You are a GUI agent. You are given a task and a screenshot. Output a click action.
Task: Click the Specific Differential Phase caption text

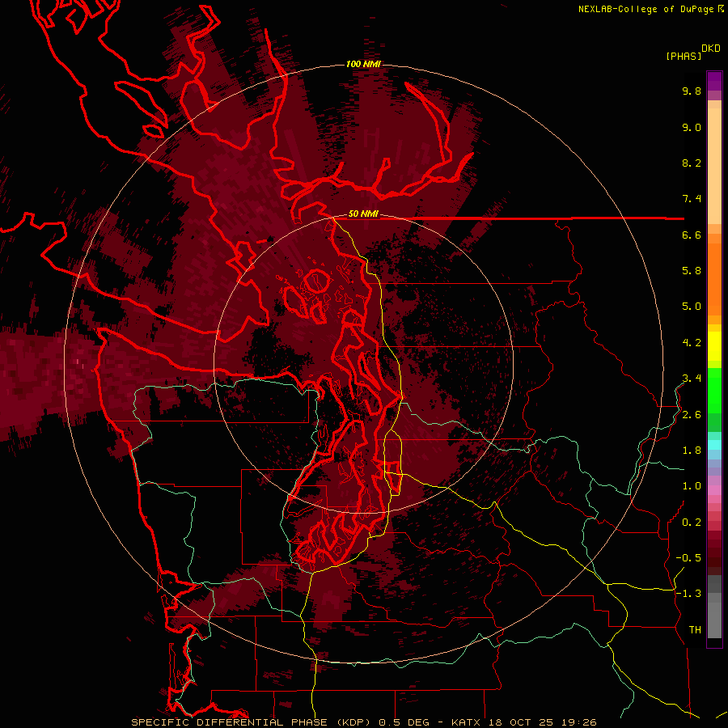pyautogui.click(x=364, y=722)
